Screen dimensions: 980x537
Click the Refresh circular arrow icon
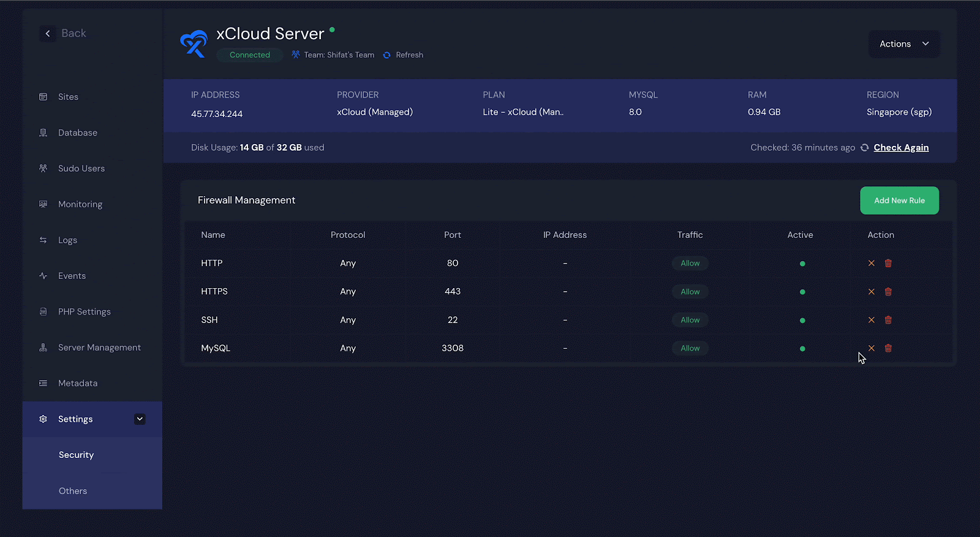[x=386, y=55]
